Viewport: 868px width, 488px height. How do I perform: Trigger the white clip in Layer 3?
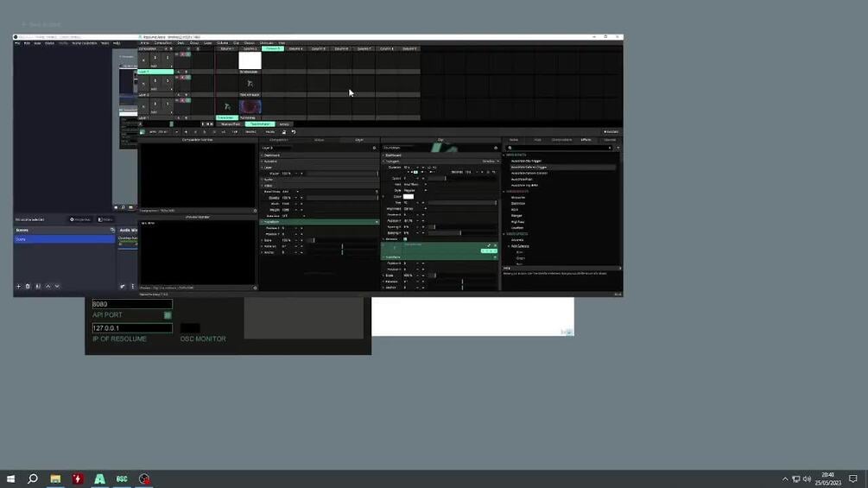tap(250, 60)
